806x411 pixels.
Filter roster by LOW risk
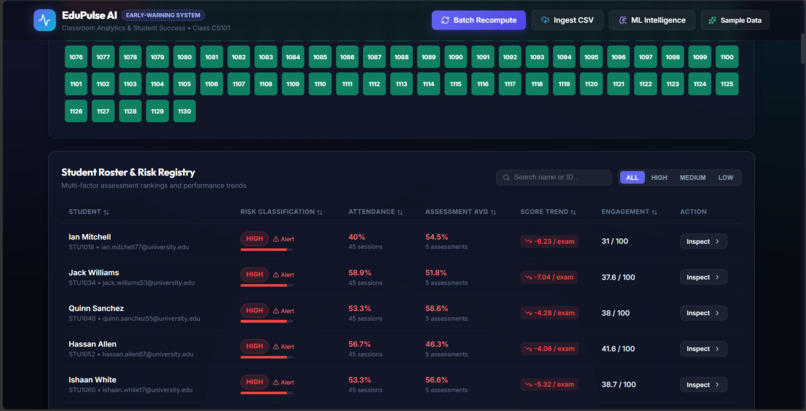click(726, 177)
